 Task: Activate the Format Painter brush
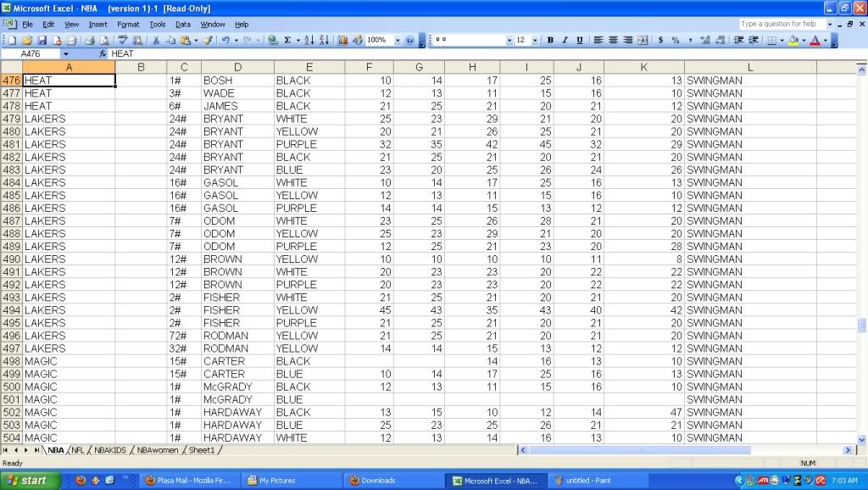pos(209,40)
